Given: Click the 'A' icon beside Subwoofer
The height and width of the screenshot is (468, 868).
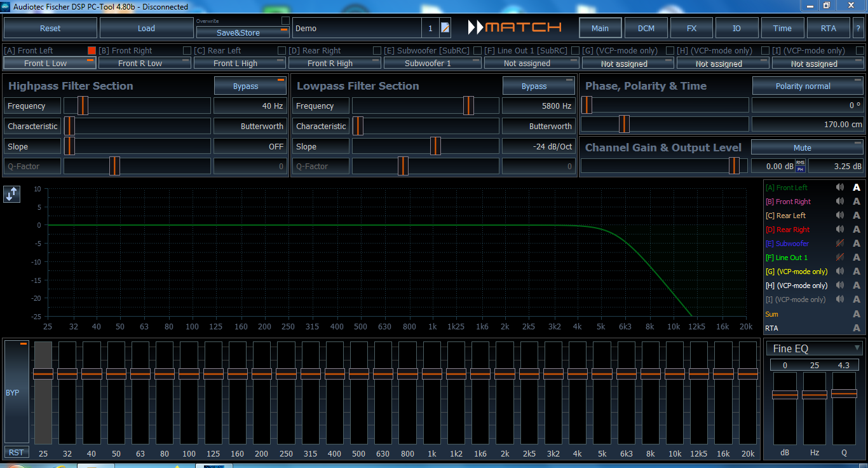Looking at the screenshot, I should [857, 244].
